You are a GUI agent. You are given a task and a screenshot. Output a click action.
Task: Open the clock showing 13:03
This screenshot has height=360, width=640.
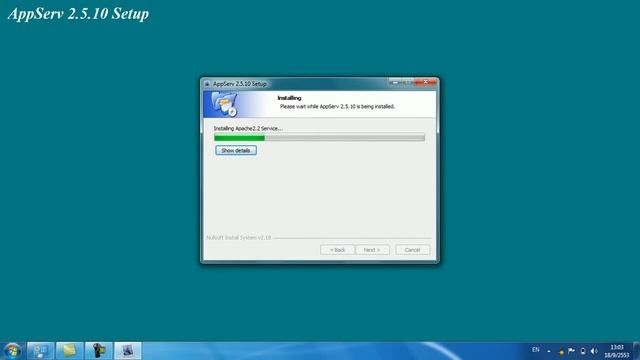coord(617,351)
